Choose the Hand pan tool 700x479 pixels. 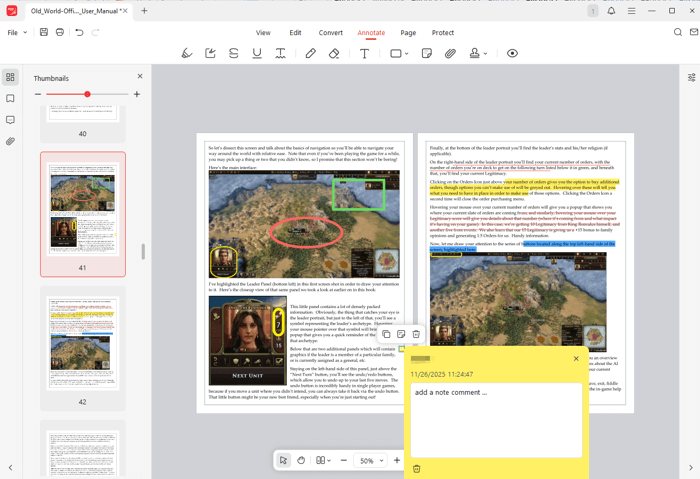(x=301, y=460)
